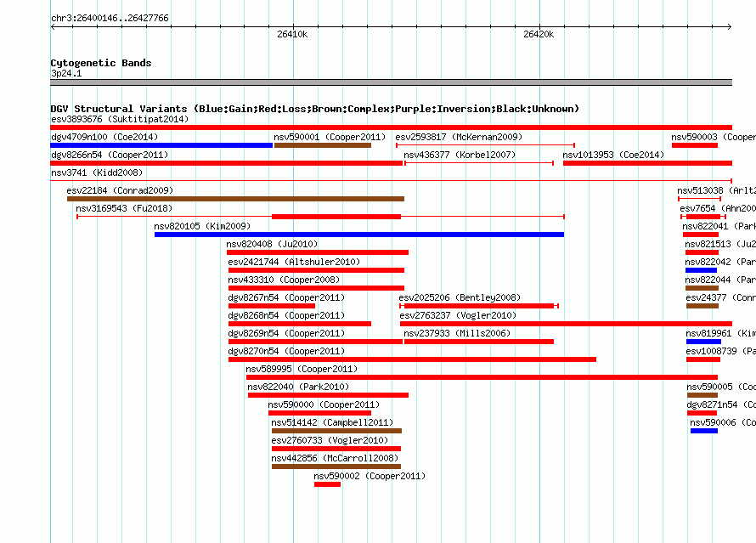
Task: Open the esv22184 (Conrad2009) complex variant
Action: 236,199
